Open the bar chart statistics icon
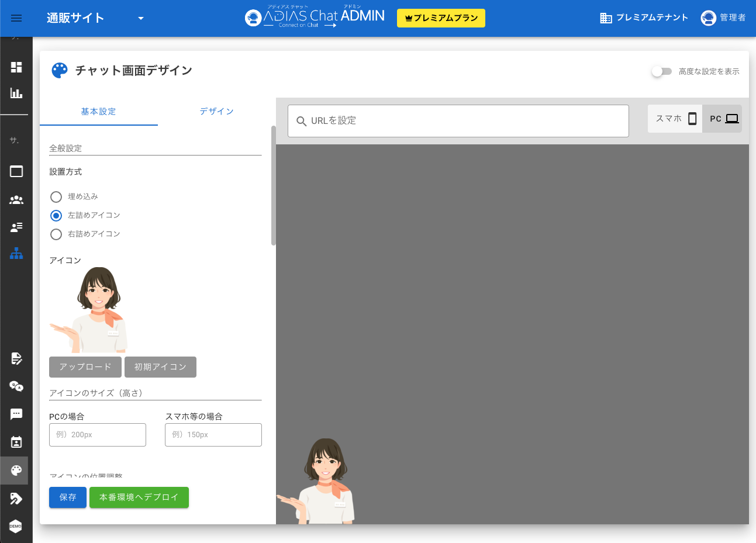The image size is (756, 543). 16,93
